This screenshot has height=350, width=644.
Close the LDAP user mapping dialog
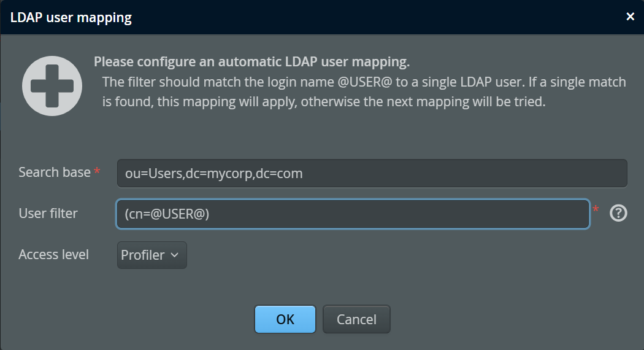pyautogui.click(x=630, y=17)
